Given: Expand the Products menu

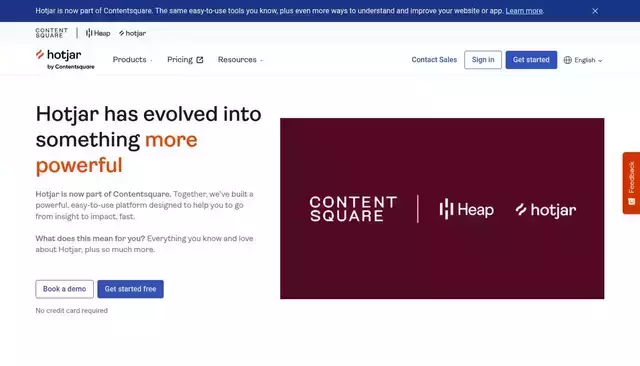Looking at the screenshot, I should (133, 60).
